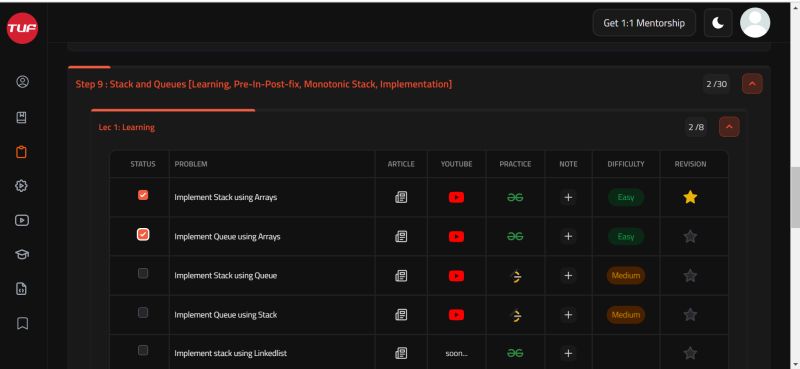
Task: Mark Implement Queue using Arrays for revision
Action: click(x=690, y=236)
